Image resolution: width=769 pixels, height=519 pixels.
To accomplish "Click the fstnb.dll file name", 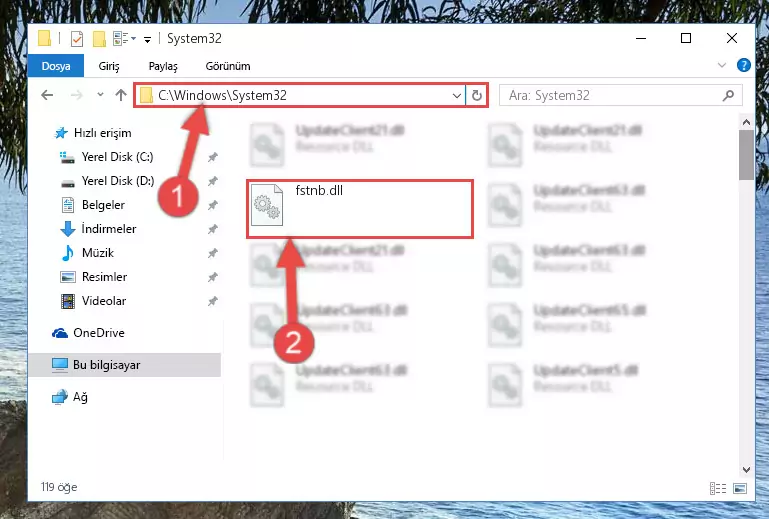I will pos(319,191).
